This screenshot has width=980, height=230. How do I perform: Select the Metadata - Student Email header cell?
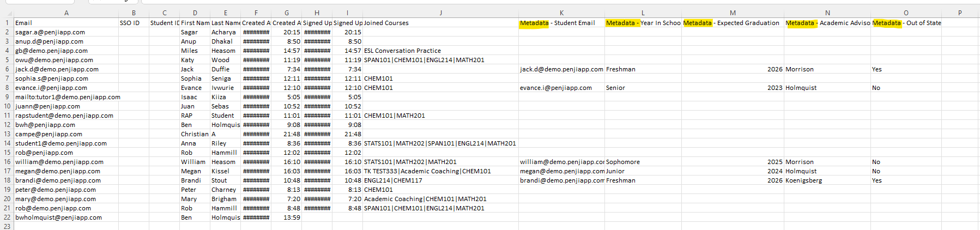(x=561, y=23)
